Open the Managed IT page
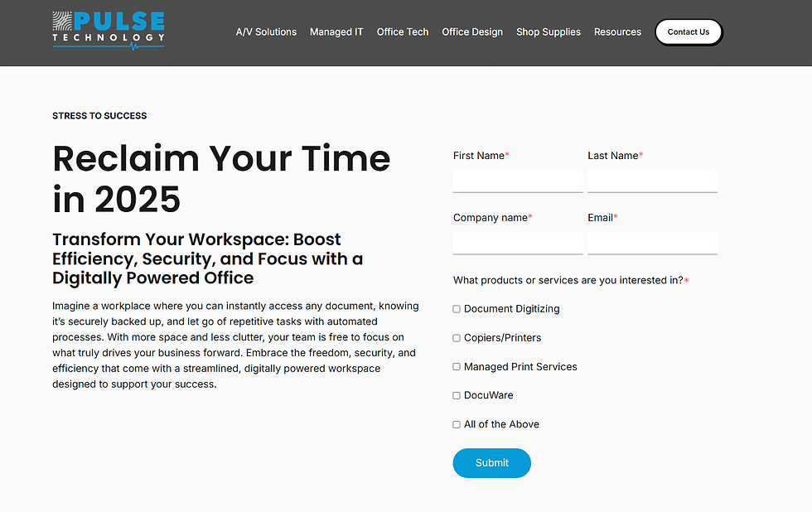Viewport: 812px width, 512px height. click(336, 31)
